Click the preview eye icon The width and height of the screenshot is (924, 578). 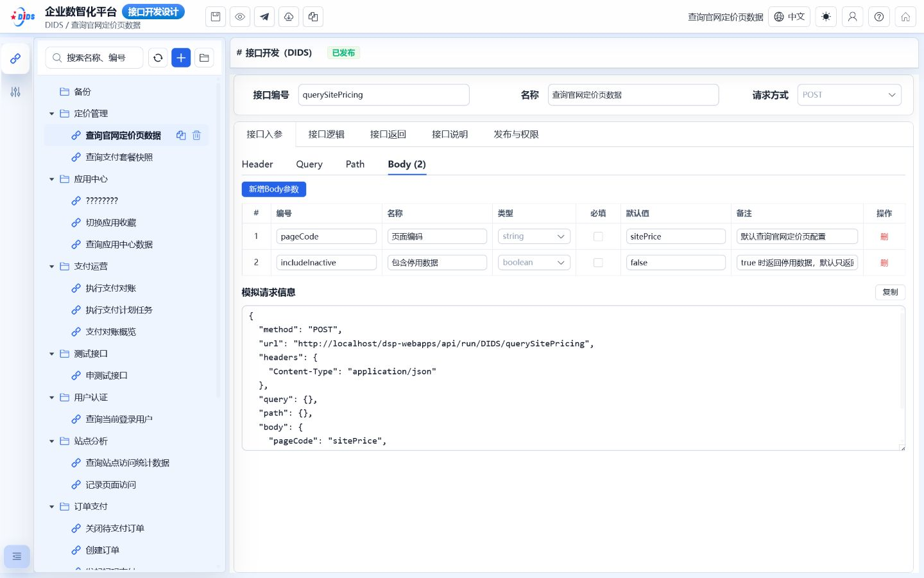pyautogui.click(x=240, y=17)
